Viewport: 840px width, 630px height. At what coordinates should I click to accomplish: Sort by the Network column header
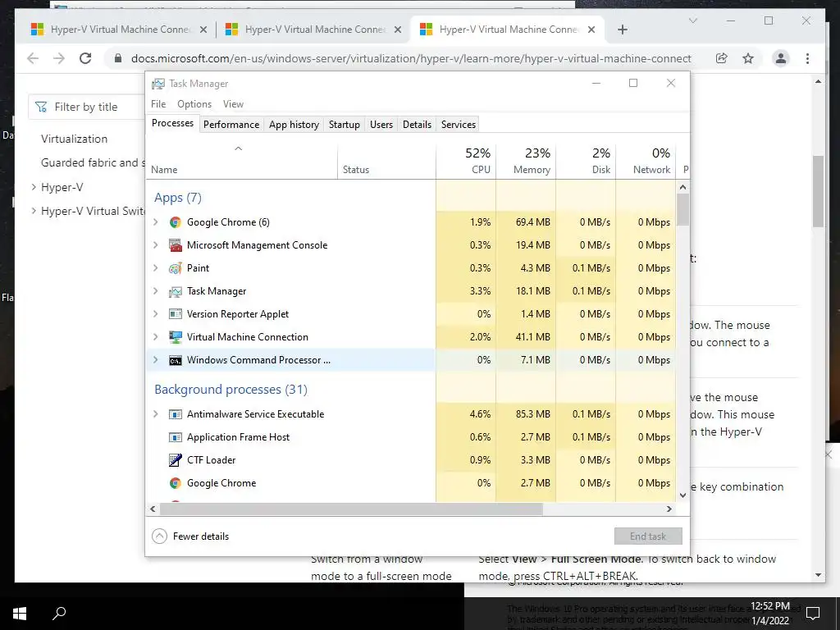(646, 162)
